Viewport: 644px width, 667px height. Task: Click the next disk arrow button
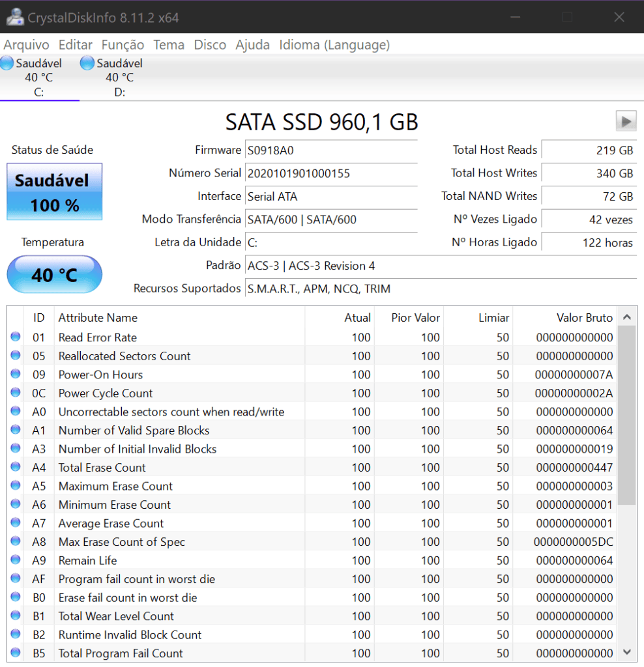(x=626, y=121)
